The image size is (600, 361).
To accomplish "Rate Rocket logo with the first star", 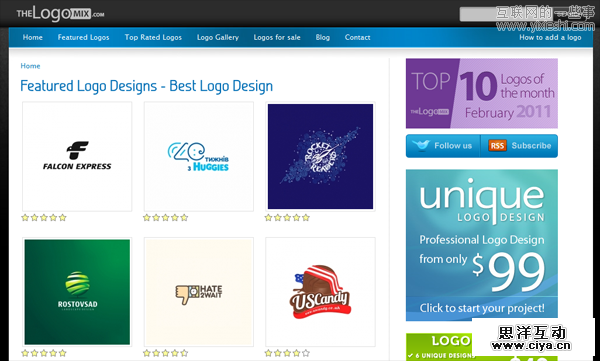I will (x=268, y=218).
